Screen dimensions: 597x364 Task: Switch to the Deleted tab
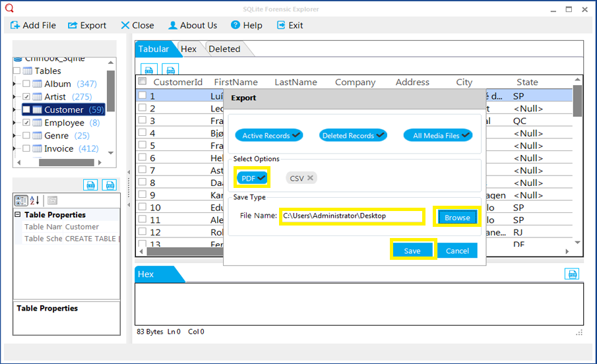click(x=225, y=49)
